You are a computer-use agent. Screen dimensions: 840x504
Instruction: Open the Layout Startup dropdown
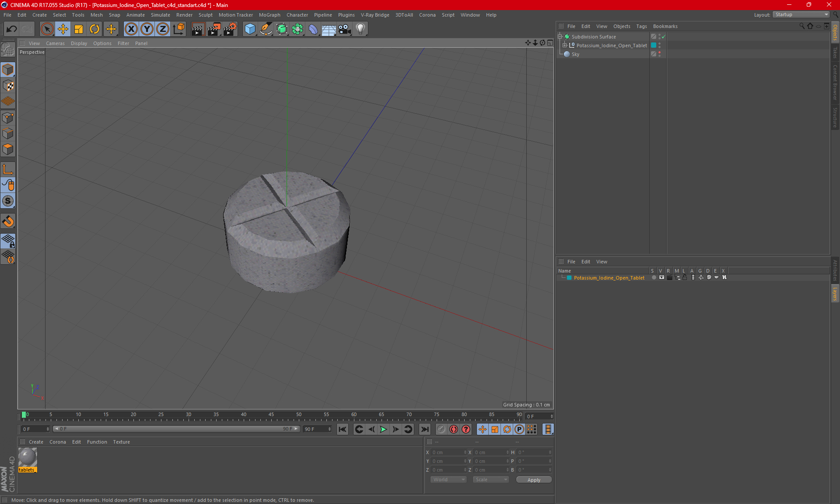coord(801,14)
